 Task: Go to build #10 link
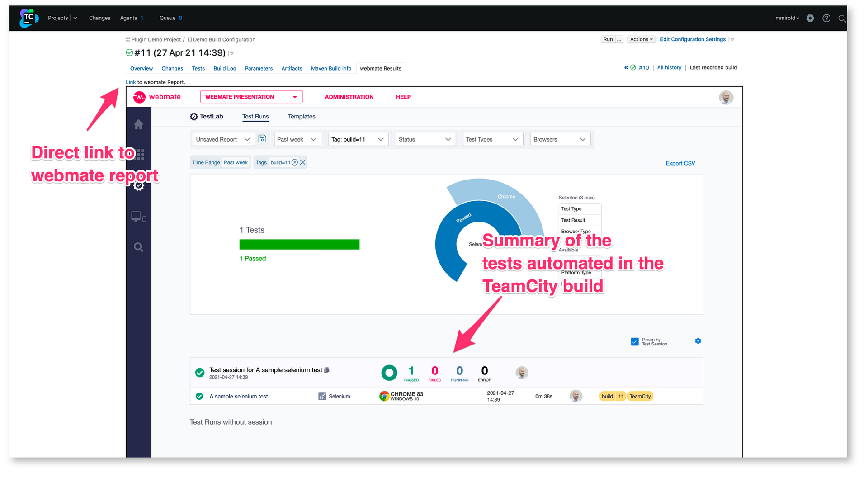tap(644, 67)
